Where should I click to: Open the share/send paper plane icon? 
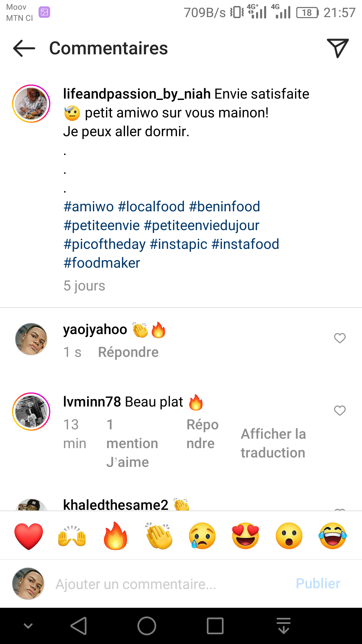click(x=338, y=48)
